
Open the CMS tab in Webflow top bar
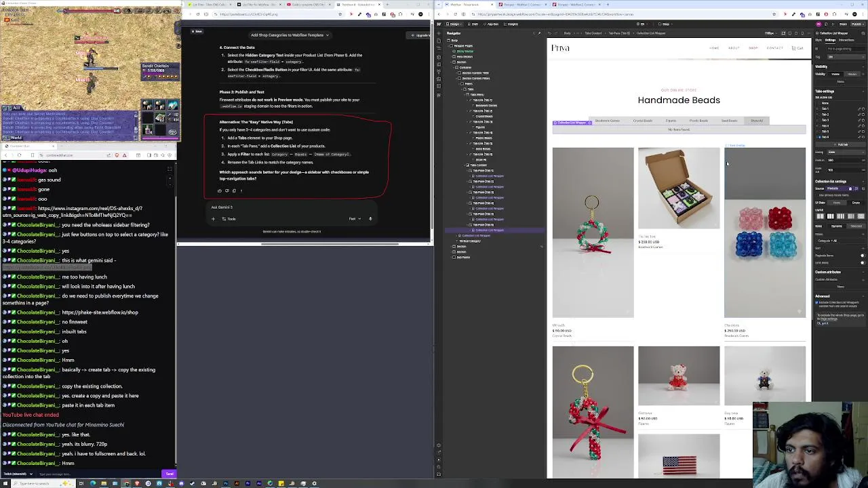click(x=473, y=24)
